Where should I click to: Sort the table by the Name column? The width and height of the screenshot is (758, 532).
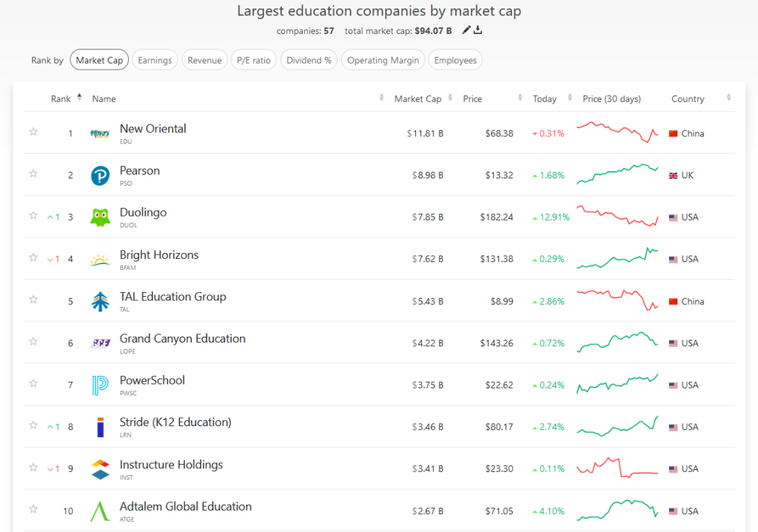click(x=104, y=98)
